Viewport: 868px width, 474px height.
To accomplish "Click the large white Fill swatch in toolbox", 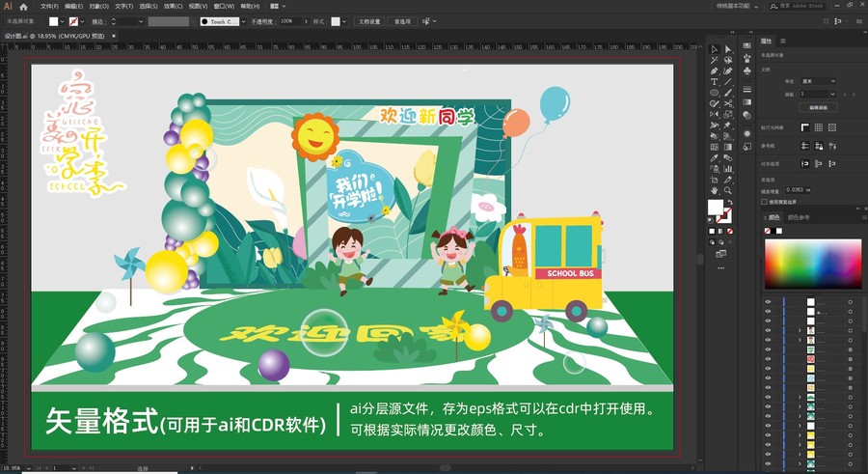I will 716,207.
